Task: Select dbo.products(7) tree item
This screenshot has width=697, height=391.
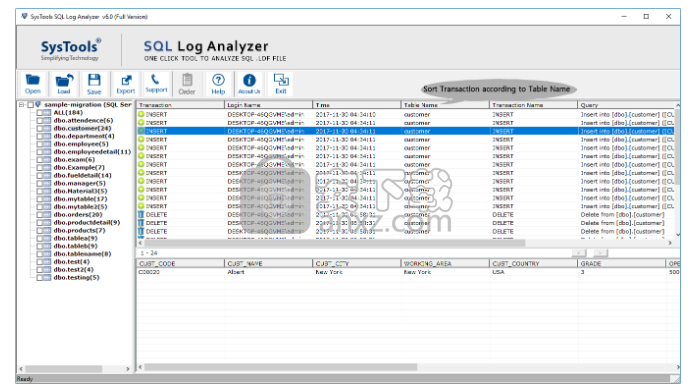Action: 79,231
